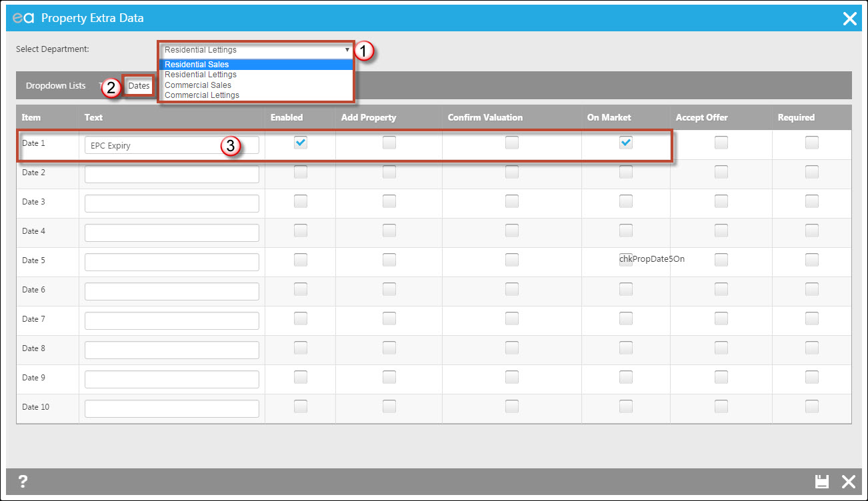The height and width of the screenshot is (501, 868).
Task: Click the help question mark icon
Action: click(23, 482)
